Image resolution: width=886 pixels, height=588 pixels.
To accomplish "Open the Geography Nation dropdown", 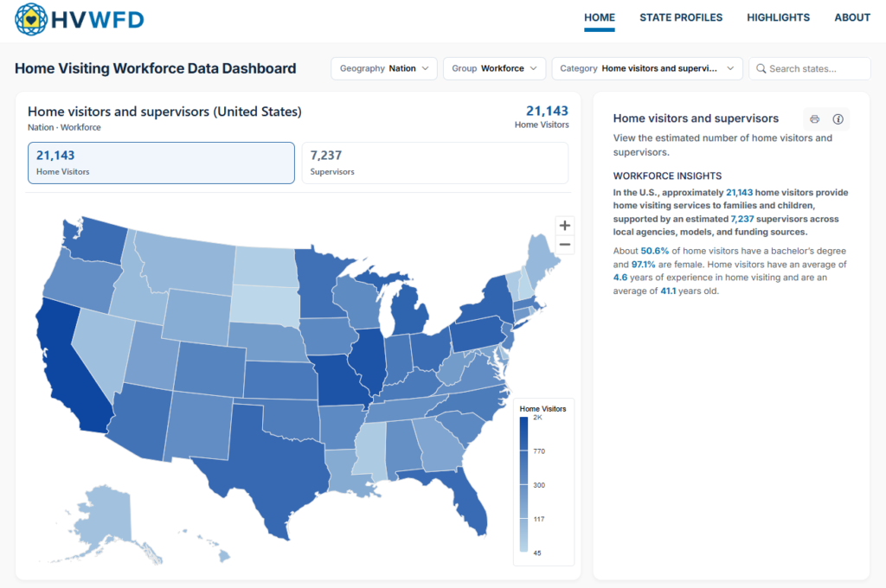I will 383,68.
